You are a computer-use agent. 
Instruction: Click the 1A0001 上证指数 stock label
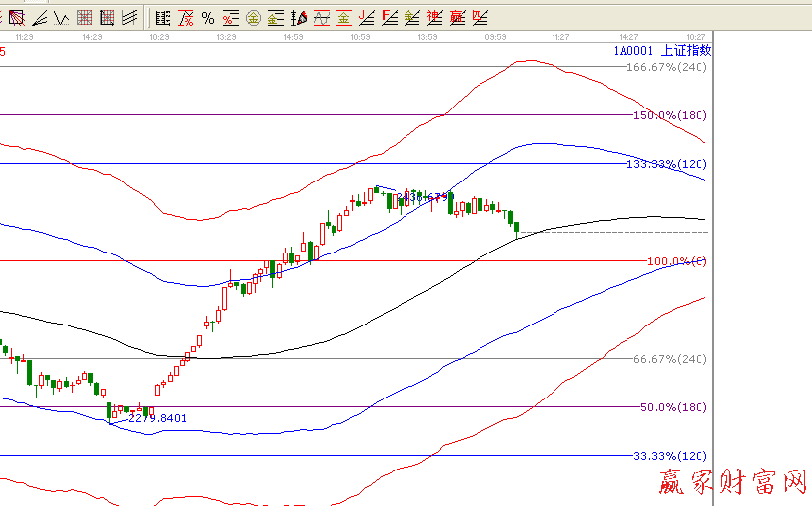(661, 51)
